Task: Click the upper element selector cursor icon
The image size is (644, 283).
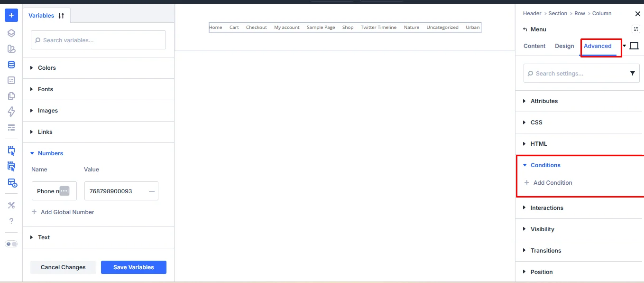Action: (11, 151)
